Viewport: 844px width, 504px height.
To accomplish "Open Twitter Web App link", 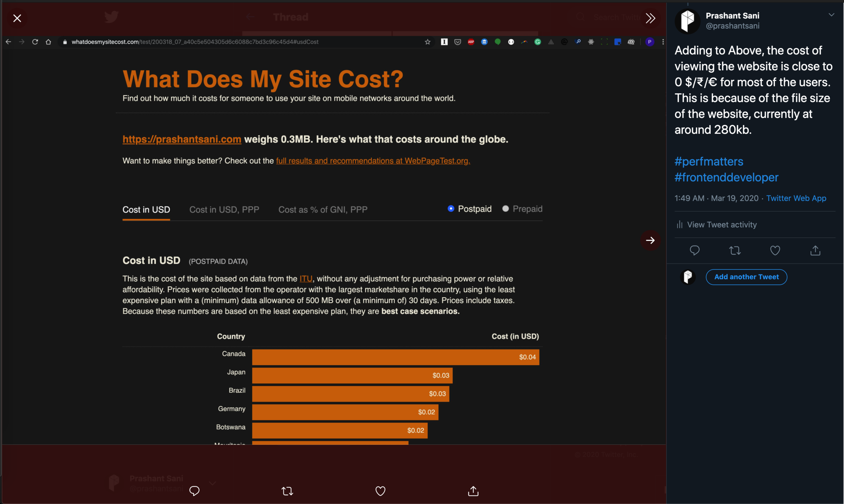I will pyautogui.click(x=796, y=198).
